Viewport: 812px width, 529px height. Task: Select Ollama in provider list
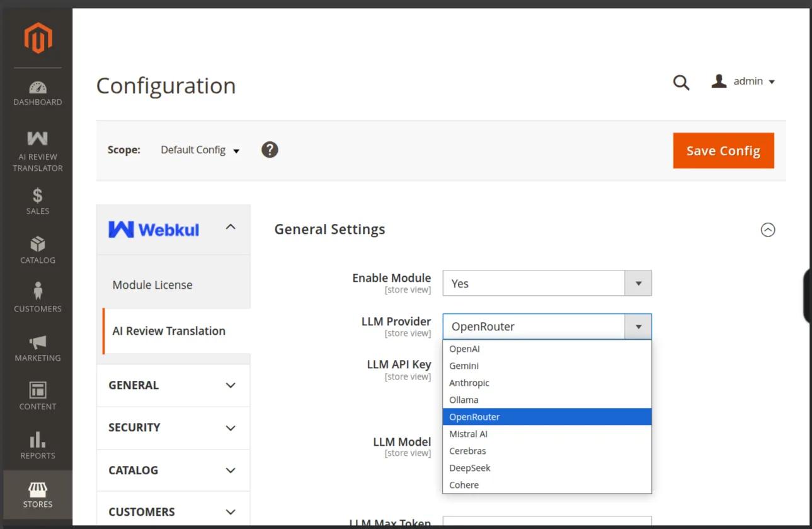[x=547, y=400]
